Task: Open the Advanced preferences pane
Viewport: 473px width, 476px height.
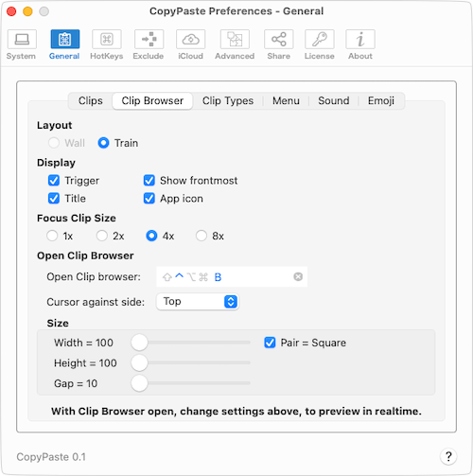Action: [235, 44]
